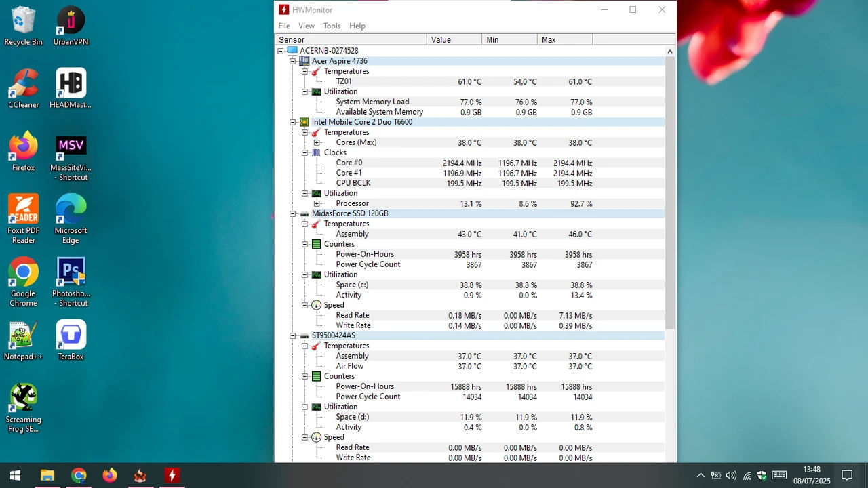The image size is (868, 488).
Task: Open Chrome from the taskbar
Action: click(x=79, y=475)
